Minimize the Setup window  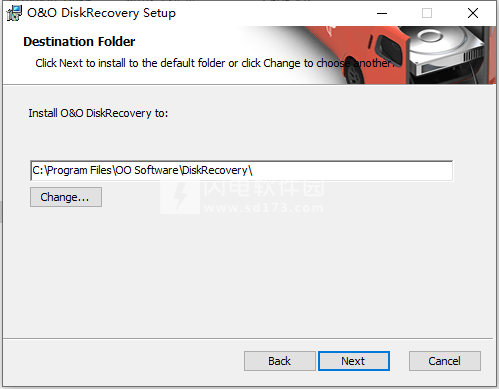382,13
